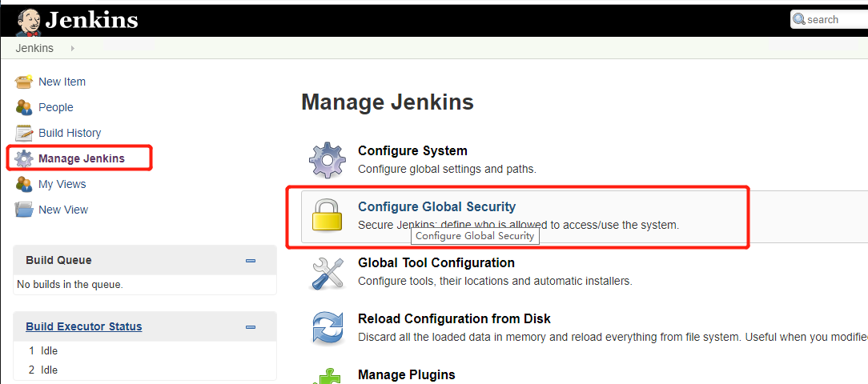Viewport: 868px width, 384px height.
Task: Collapse the Build Executor Status panel
Action: click(251, 327)
